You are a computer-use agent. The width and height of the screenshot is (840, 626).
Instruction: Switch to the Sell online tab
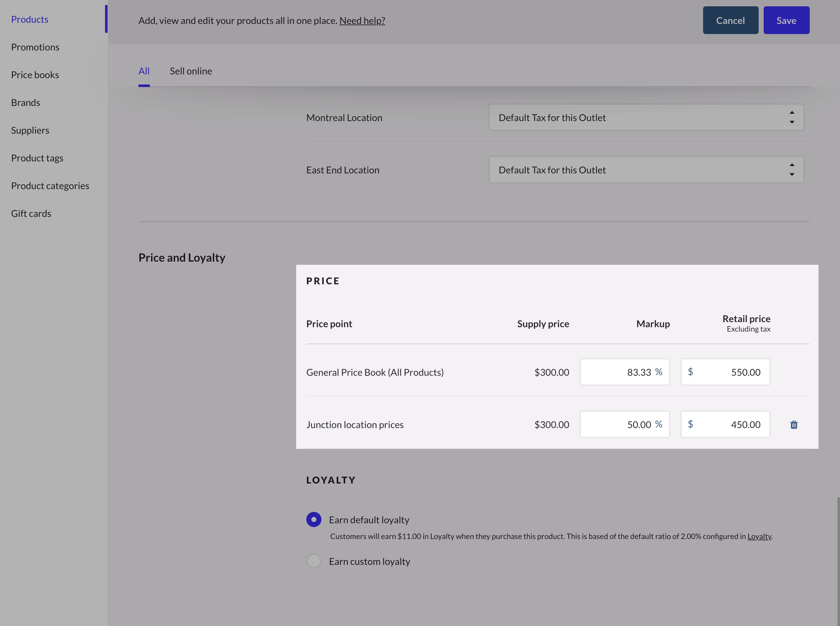click(191, 71)
